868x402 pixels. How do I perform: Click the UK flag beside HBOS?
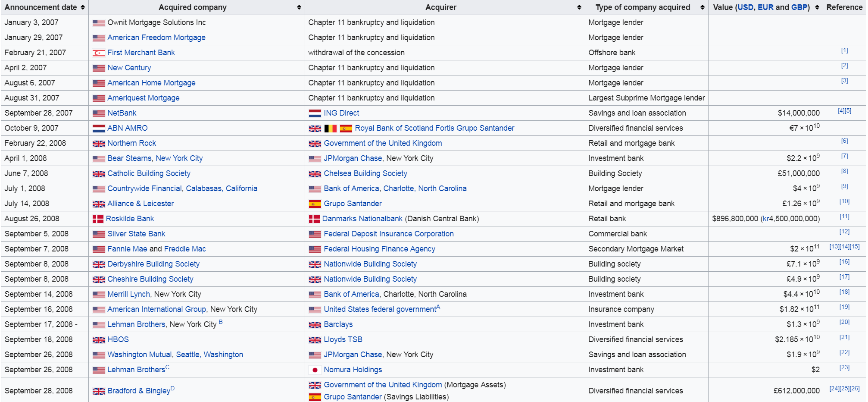pyautogui.click(x=99, y=340)
